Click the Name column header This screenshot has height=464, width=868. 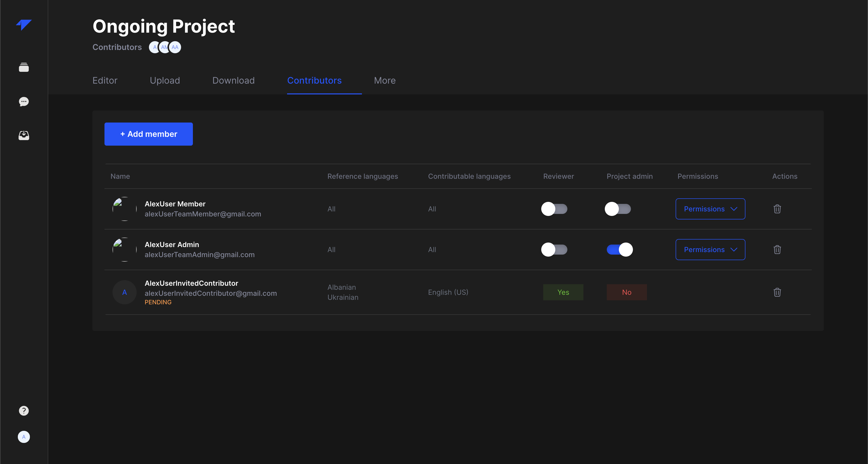click(120, 176)
